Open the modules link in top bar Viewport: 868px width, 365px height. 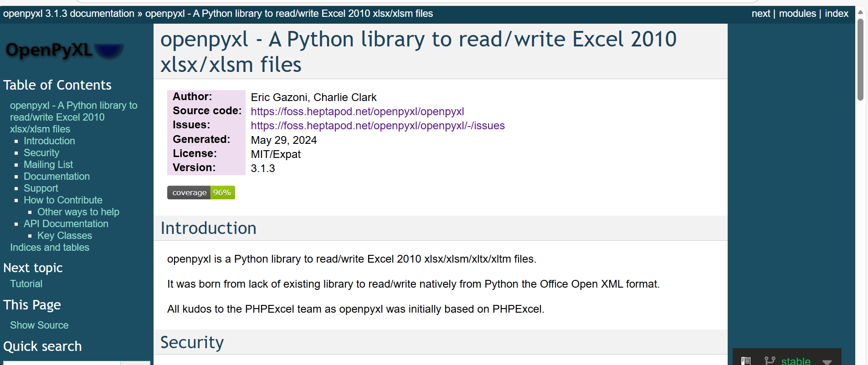797,14
